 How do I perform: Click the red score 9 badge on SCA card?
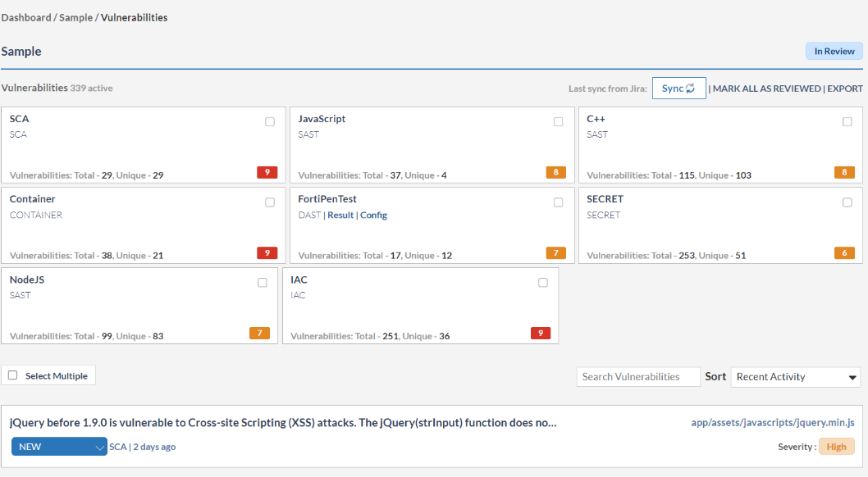click(x=267, y=172)
